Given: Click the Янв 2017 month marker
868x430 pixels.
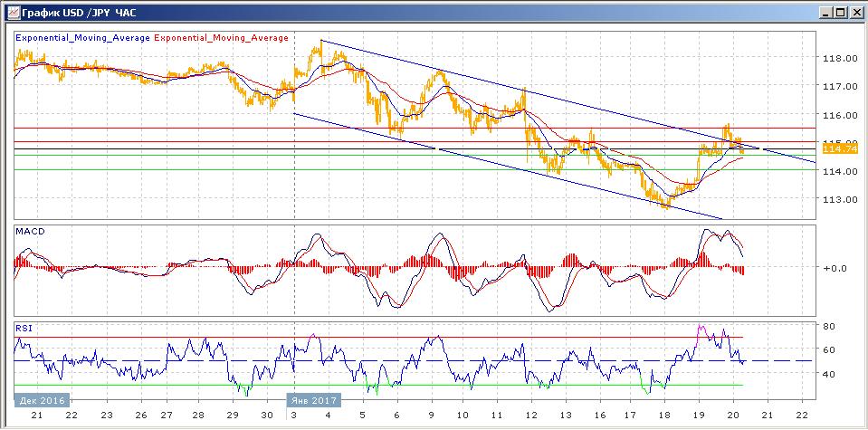Looking at the screenshot, I should [x=314, y=398].
